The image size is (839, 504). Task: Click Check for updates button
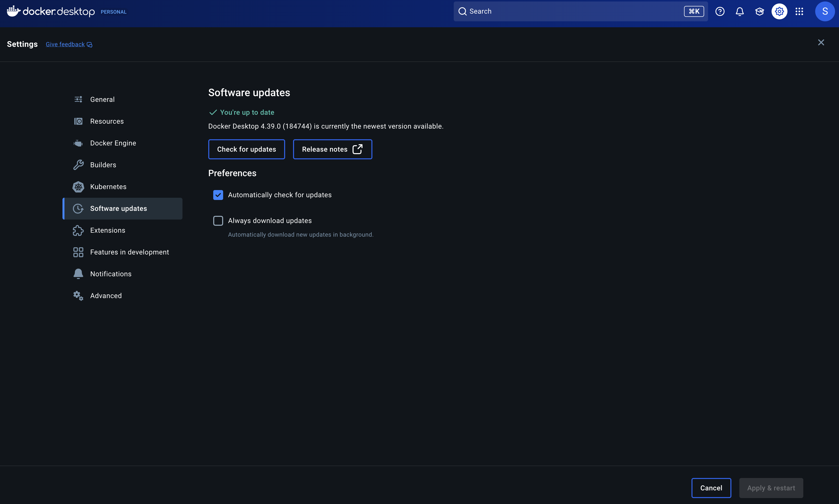246,149
